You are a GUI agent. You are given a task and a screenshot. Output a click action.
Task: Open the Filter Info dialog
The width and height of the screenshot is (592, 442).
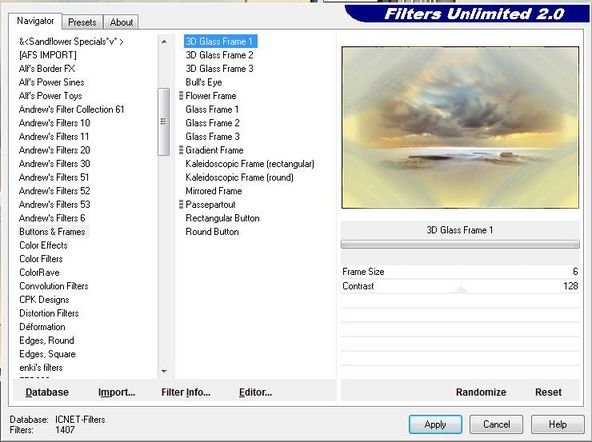coord(186,392)
